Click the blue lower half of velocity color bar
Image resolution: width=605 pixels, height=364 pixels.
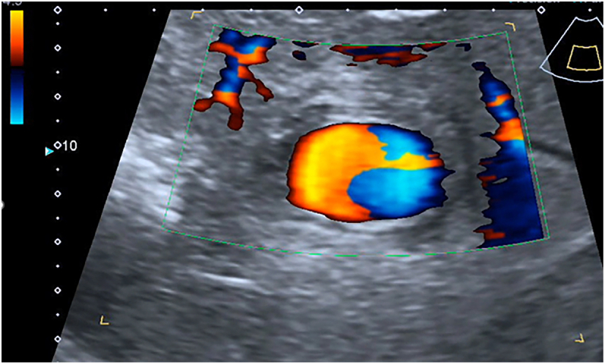coord(17,96)
